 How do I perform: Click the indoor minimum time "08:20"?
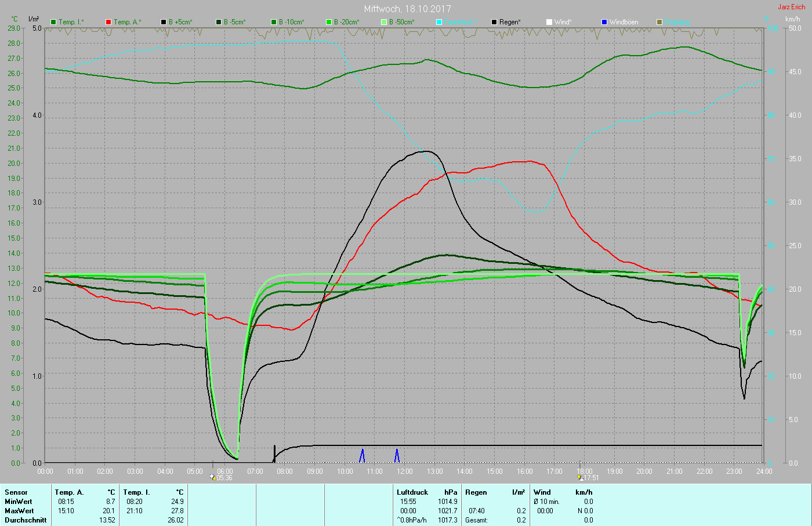tap(134, 502)
